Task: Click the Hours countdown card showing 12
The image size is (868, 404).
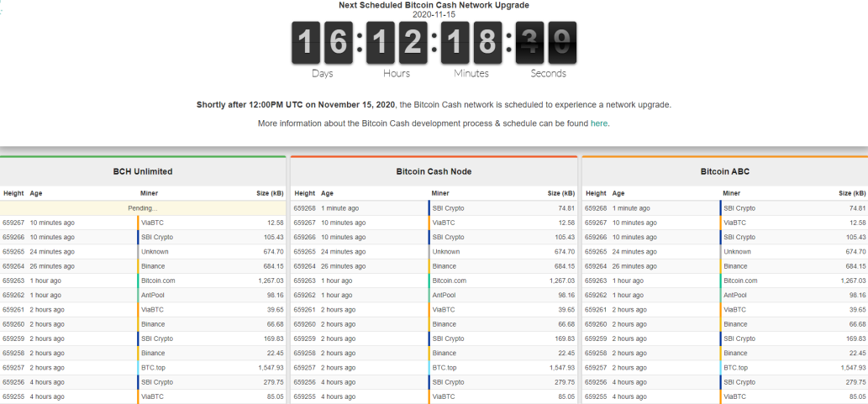Action: pyautogui.click(x=397, y=43)
